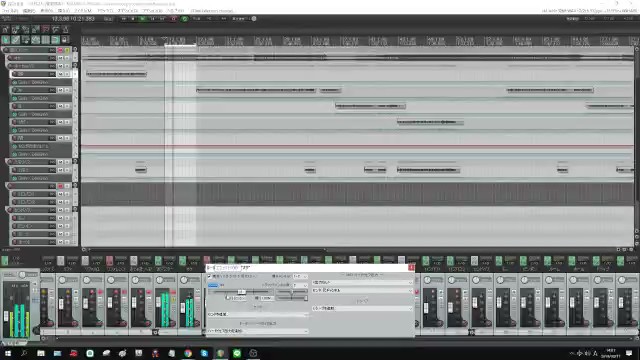Open the add new receive dropdown

[x=363, y=309]
